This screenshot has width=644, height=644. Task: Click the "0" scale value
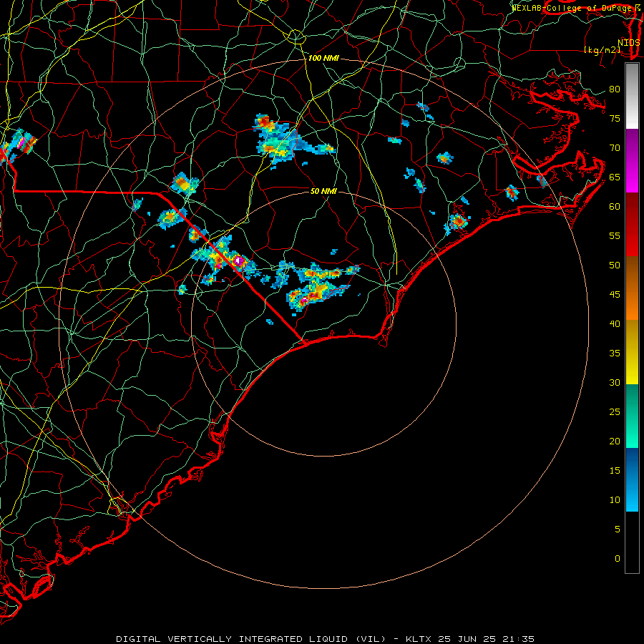coord(618,559)
